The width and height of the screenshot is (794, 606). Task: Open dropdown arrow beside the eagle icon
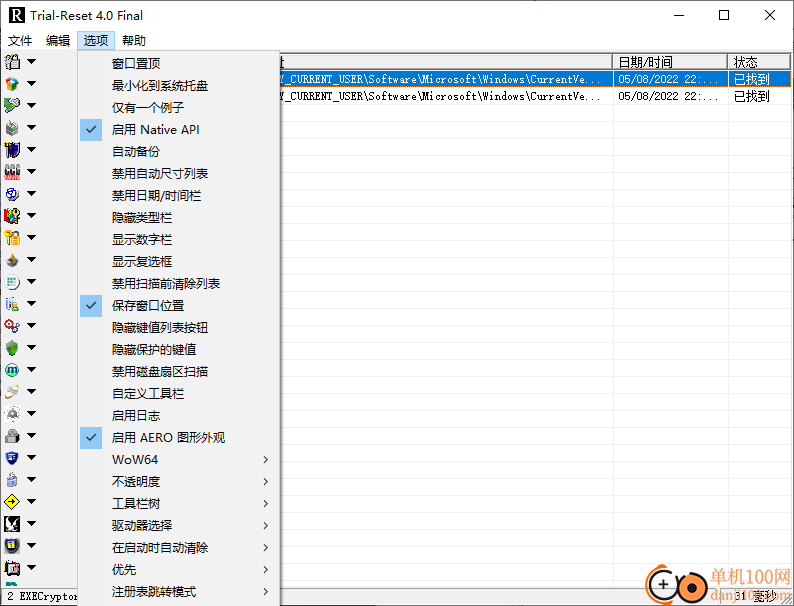31,523
